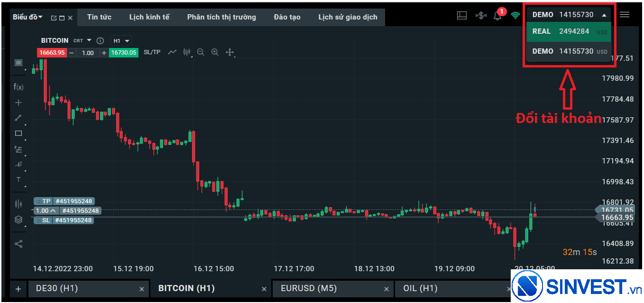Open the Đào tạo tab
The image size is (644, 303).
tap(287, 17)
